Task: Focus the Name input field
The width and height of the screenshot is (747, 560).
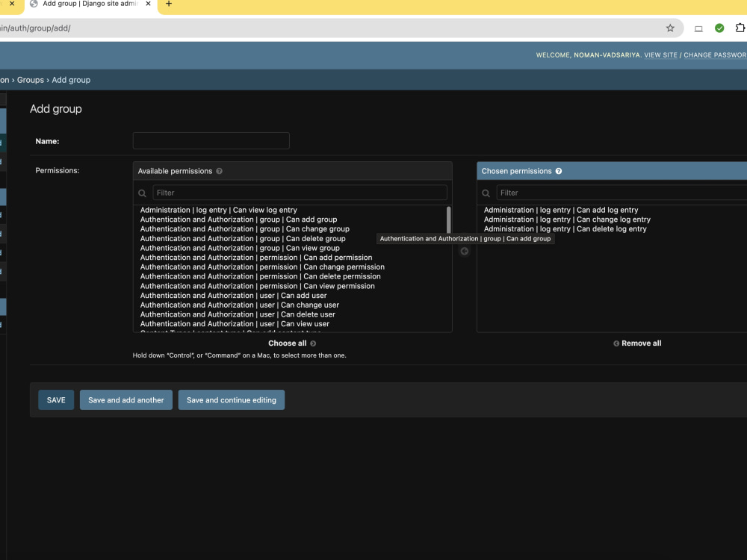Action: (x=211, y=141)
